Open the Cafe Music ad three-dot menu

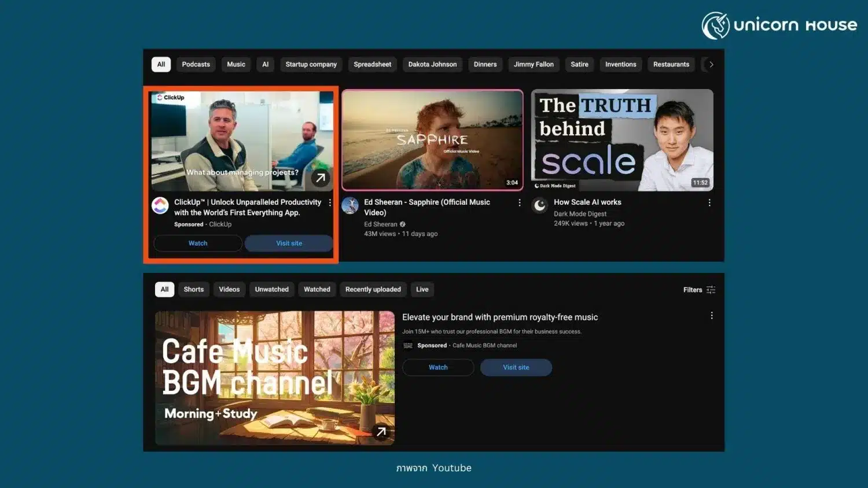coord(712,316)
